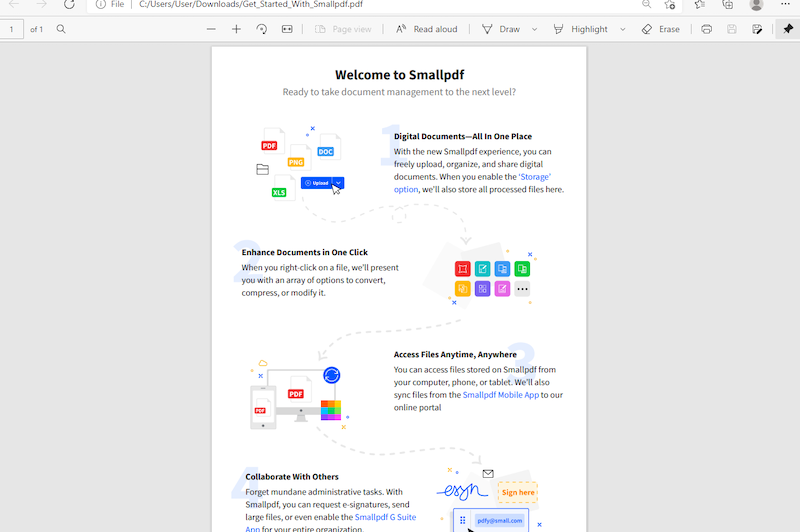Expand the Highlight color dropdown arrow
800x532 pixels.
(622, 29)
